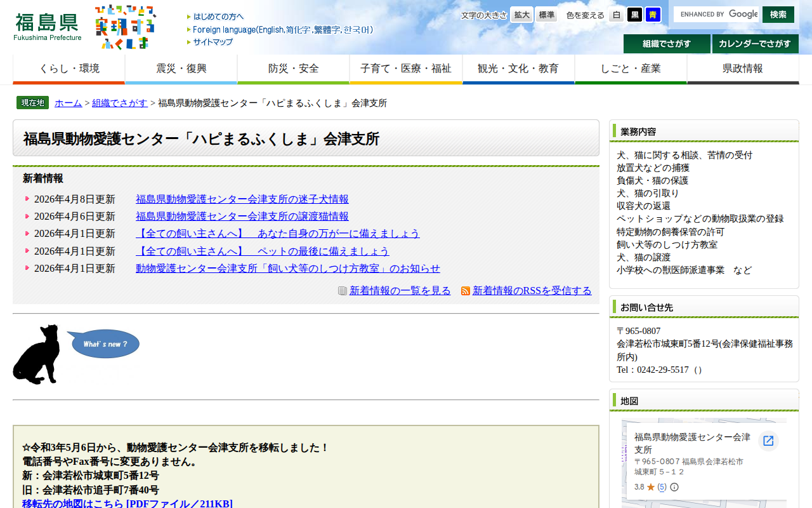Open map in new window icon
This screenshot has height=508, width=812.
coord(768,441)
